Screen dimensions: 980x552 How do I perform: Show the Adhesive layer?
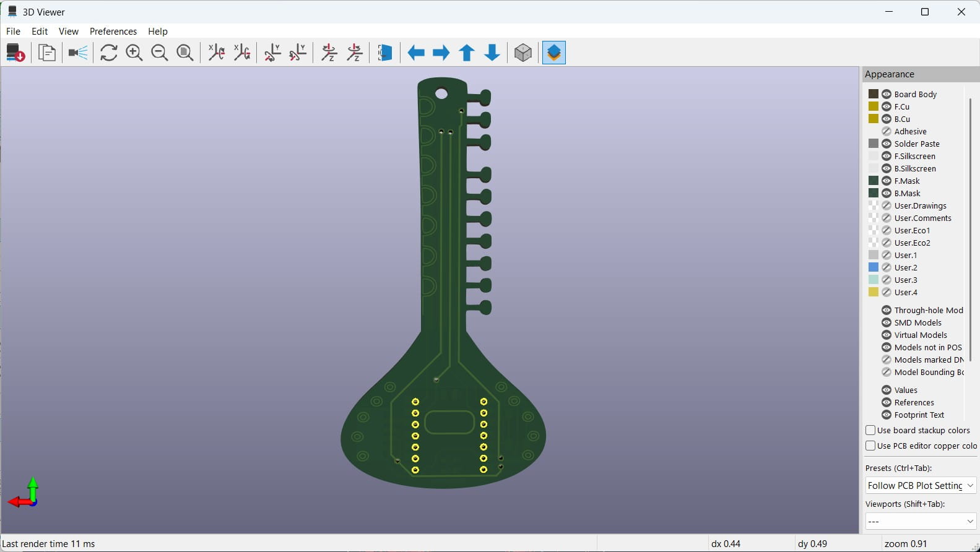(887, 131)
